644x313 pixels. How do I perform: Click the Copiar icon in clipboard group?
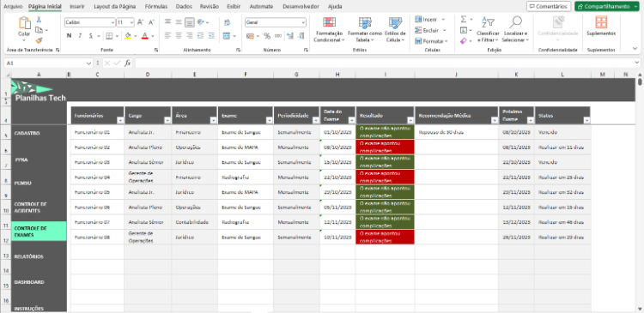(39, 30)
